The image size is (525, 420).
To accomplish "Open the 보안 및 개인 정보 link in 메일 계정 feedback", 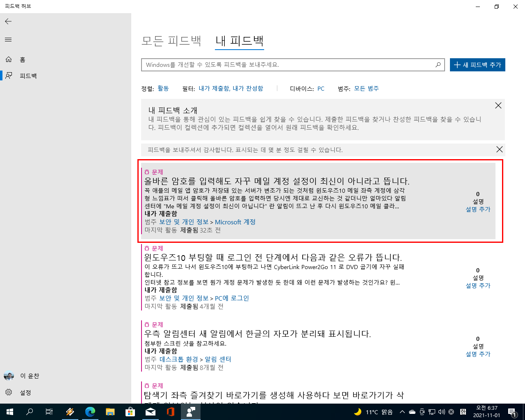I will click(184, 222).
